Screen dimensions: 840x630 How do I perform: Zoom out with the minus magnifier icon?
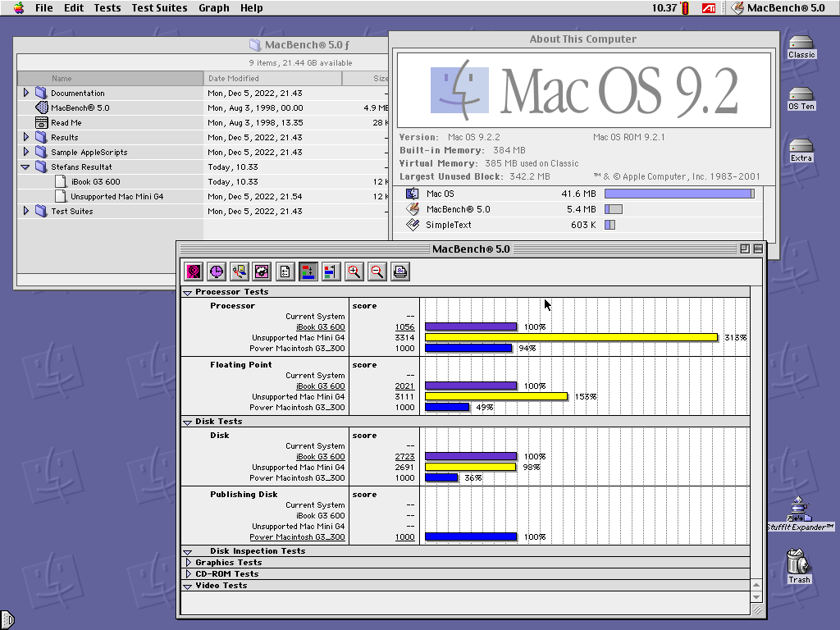(377, 272)
